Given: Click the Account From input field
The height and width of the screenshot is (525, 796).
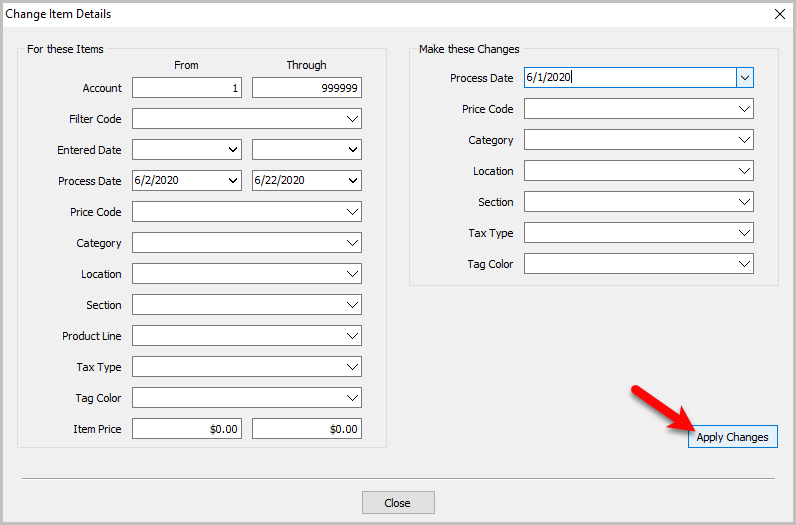Looking at the screenshot, I should 187,88.
